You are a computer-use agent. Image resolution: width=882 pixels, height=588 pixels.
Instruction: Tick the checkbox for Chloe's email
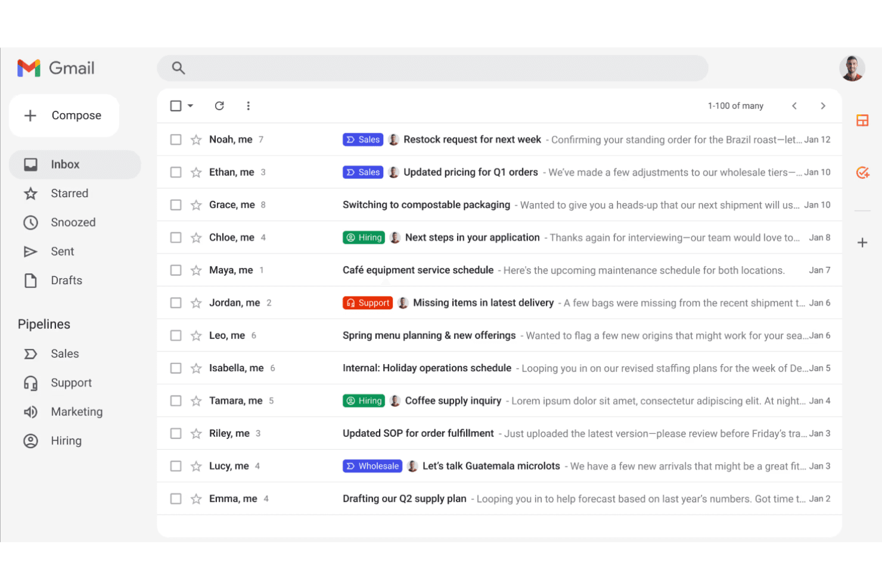click(176, 237)
